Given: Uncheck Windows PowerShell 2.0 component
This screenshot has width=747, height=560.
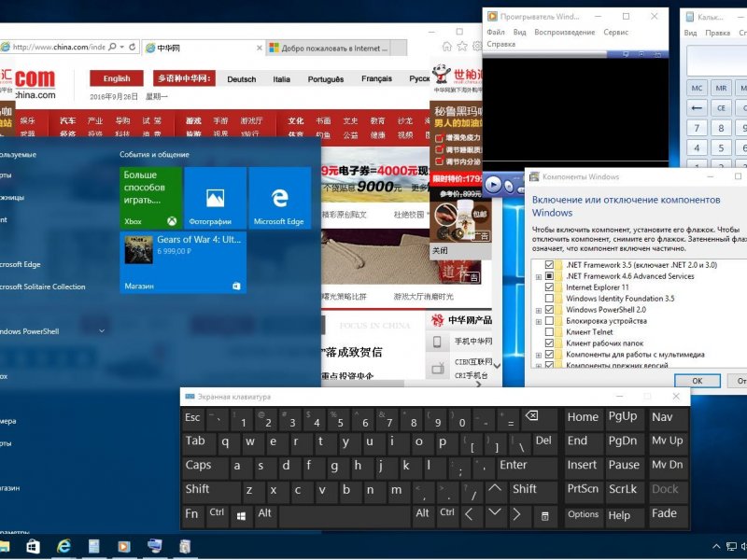Looking at the screenshot, I should pyautogui.click(x=549, y=310).
